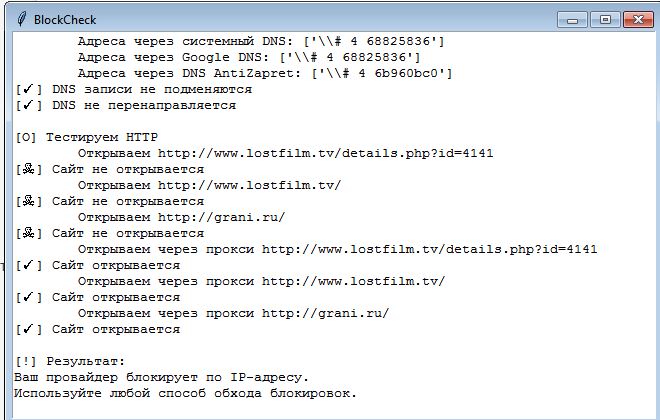The image size is (660, 420).
Task: Click the non-proxy http://grani.ru/ URL text
Action: pos(222,217)
